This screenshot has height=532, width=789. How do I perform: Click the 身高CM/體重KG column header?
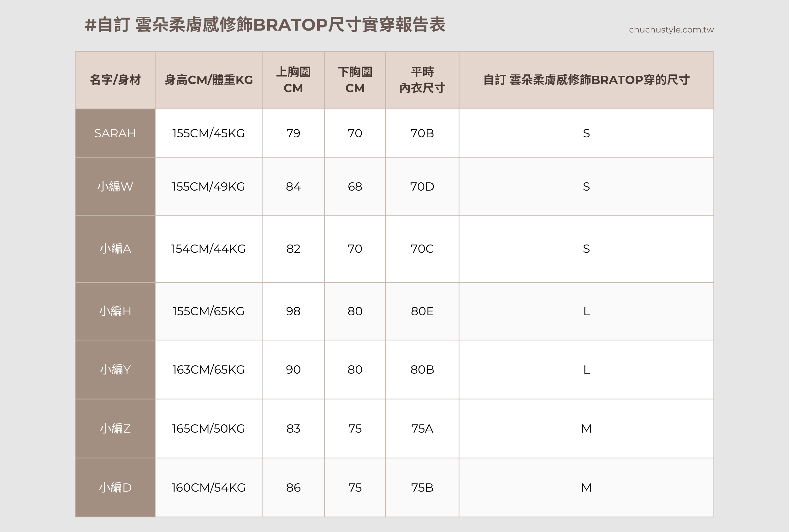pyautogui.click(x=209, y=80)
